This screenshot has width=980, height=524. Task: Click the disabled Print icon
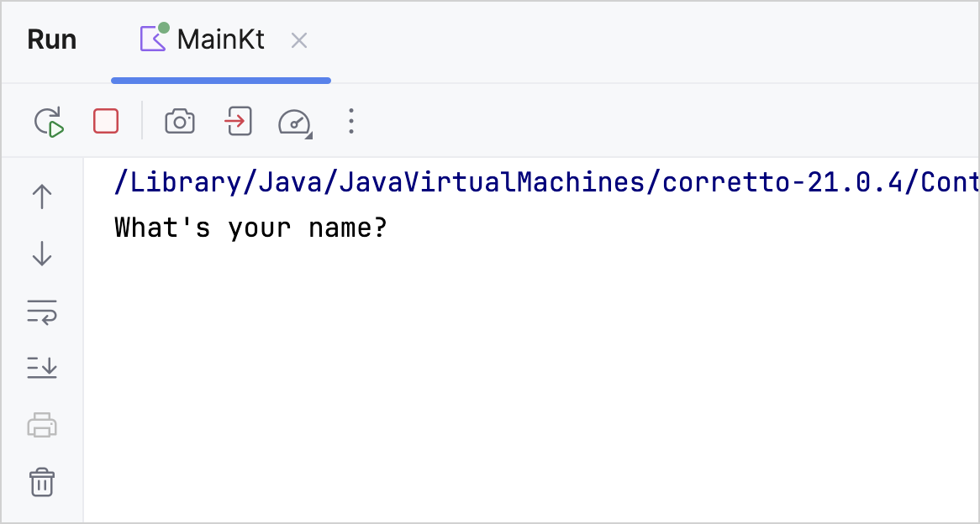tap(41, 425)
